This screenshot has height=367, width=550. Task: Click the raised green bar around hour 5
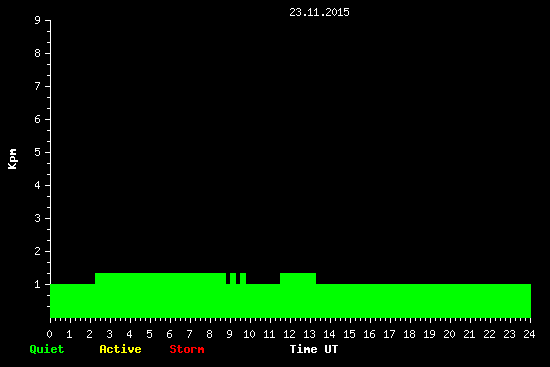160,279
